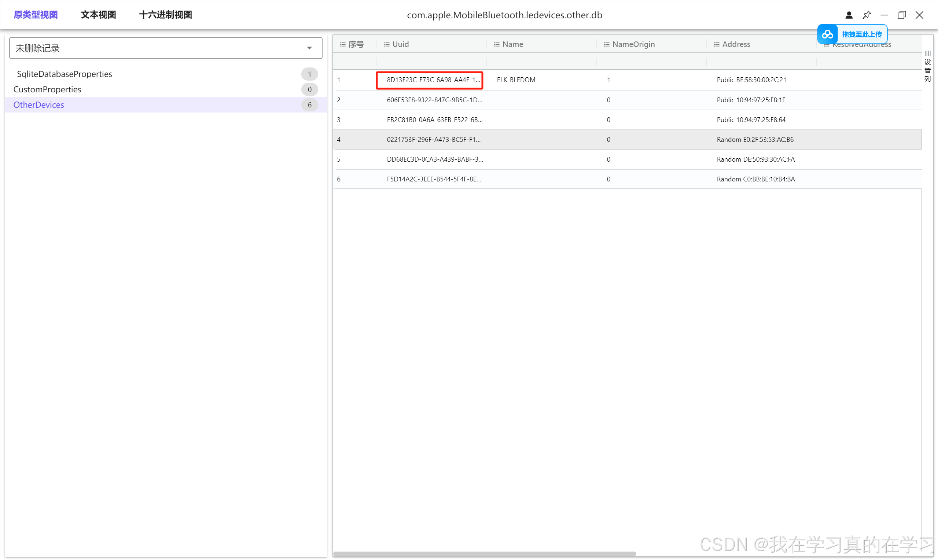Expand the 未删除记录 dropdown
Image resolution: width=938 pixels, height=560 pixels.
coord(309,48)
